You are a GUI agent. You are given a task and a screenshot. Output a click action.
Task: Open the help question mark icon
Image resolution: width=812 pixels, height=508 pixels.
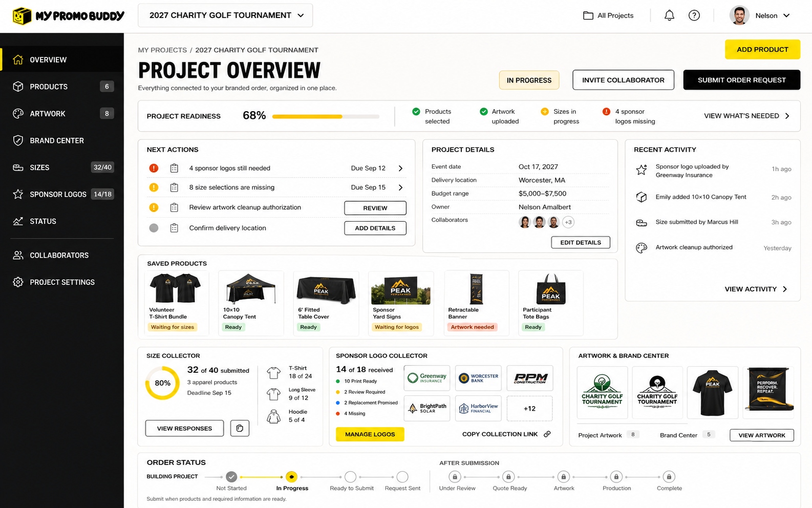(694, 15)
